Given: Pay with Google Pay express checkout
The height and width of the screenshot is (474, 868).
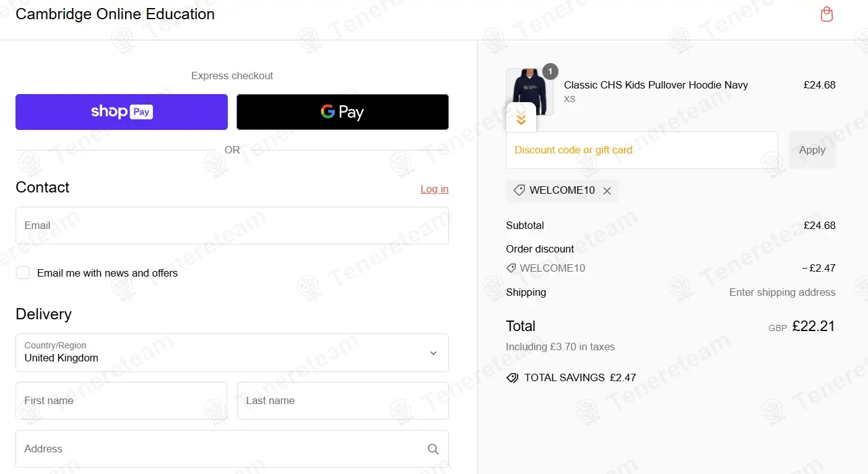Looking at the screenshot, I should coord(342,112).
